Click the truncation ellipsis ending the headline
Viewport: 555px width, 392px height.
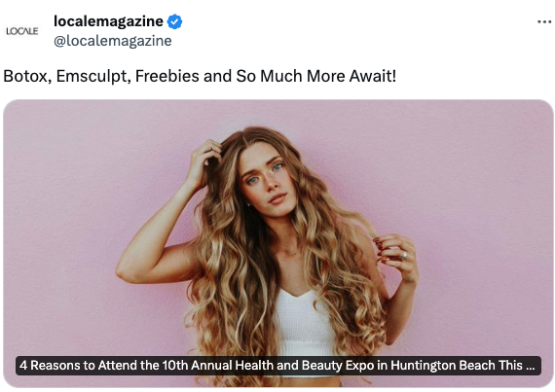[x=531, y=368]
